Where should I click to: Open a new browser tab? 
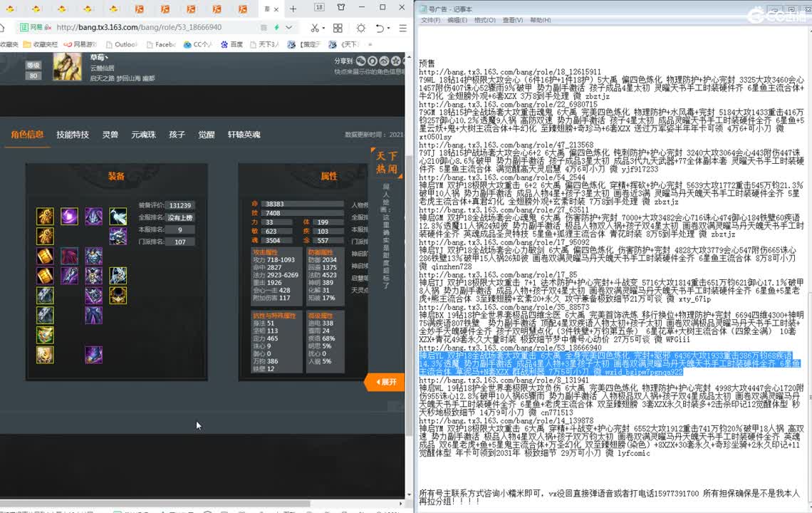pos(293,9)
